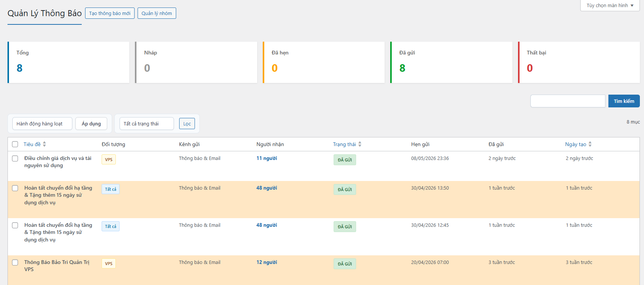The height and width of the screenshot is (285, 644).
Task: Click the 'Kênh gửi' column header
Action: pyautogui.click(x=189, y=144)
